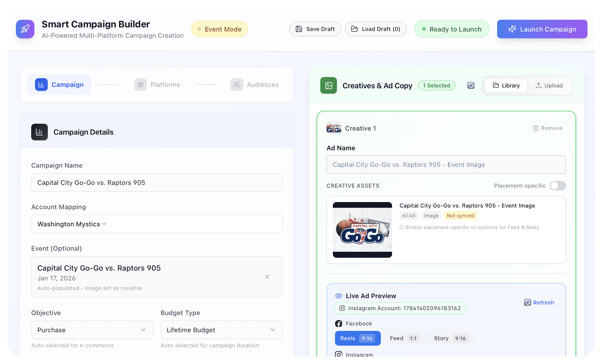Click the Creatives & Ad Copy image icon
The width and height of the screenshot is (604, 364).
[x=329, y=85]
